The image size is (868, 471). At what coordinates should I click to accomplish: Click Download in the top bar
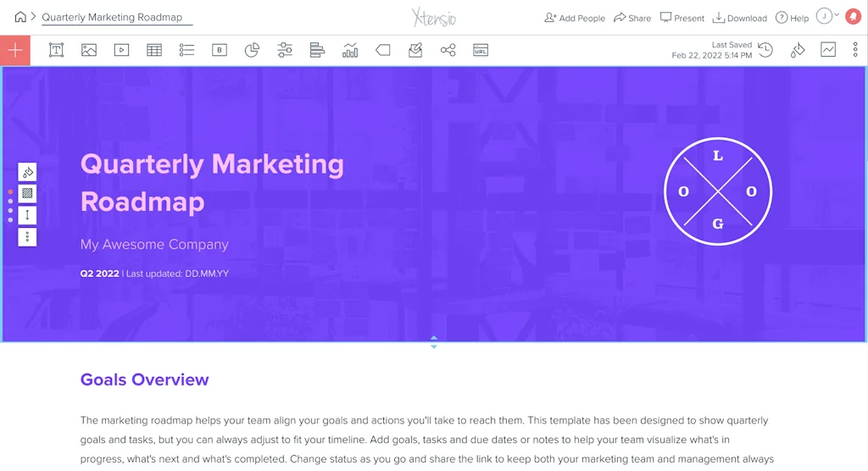click(x=739, y=18)
